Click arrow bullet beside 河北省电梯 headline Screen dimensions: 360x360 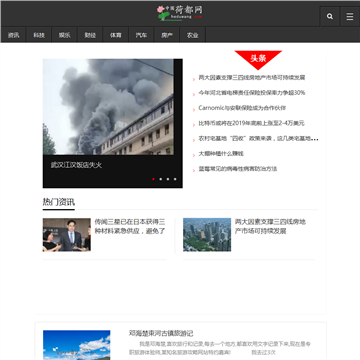click(x=194, y=95)
